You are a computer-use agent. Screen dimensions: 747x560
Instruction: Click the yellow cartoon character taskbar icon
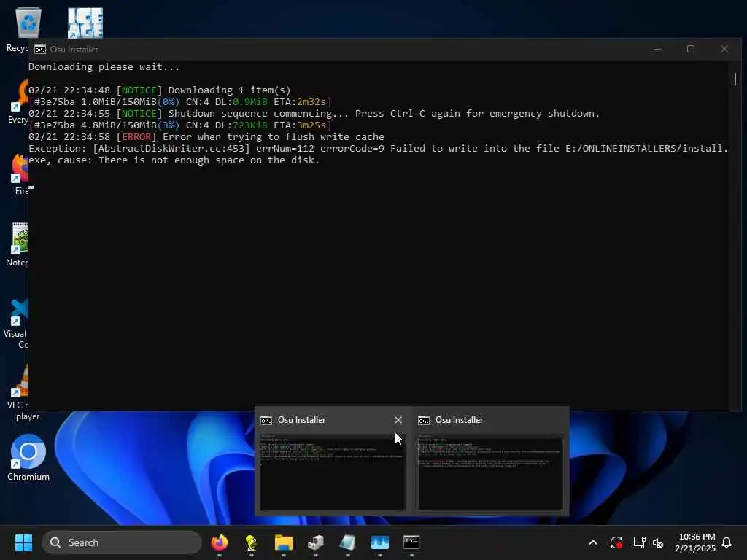tap(252, 542)
